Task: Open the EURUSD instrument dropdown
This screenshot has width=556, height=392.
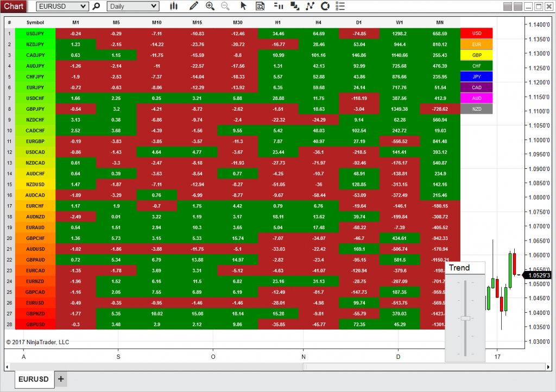Action: coord(62,6)
